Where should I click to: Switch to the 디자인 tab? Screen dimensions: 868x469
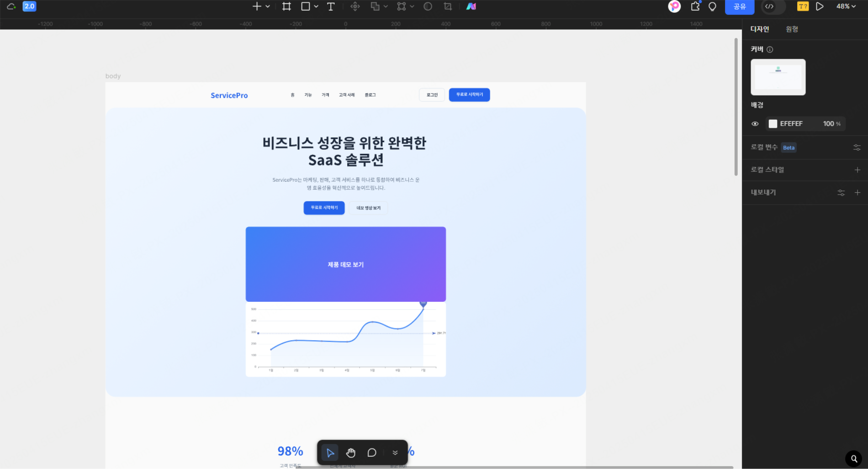pos(760,29)
